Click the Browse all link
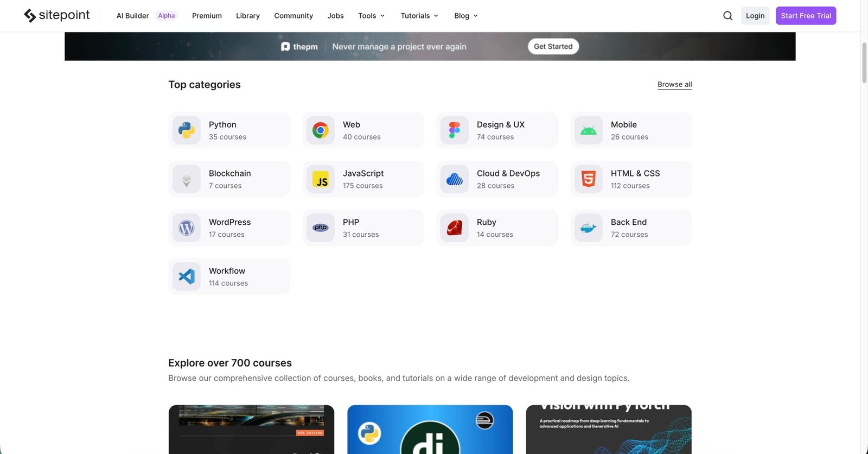This screenshot has height=454, width=868. click(x=674, y=84)
